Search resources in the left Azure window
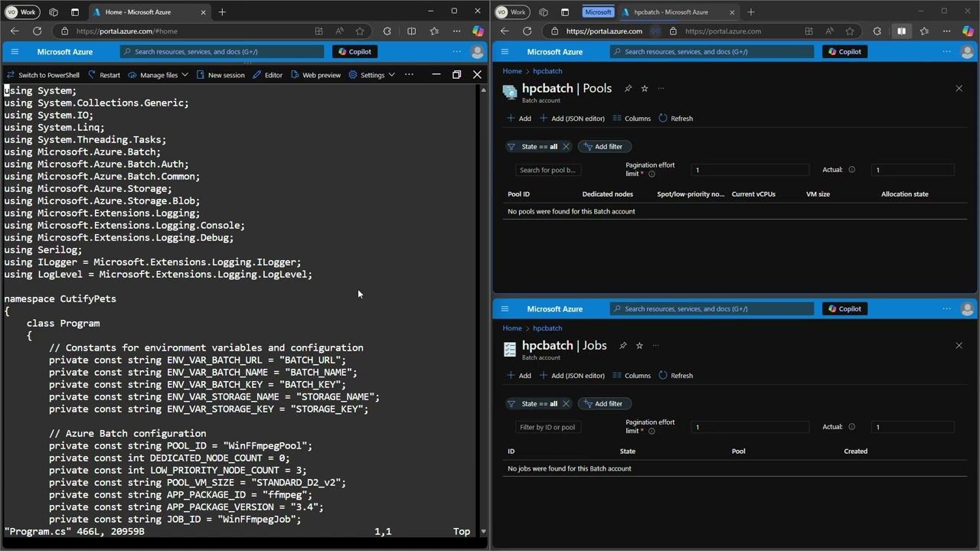This screenshot has height=551, width=980. coord(222,51)
